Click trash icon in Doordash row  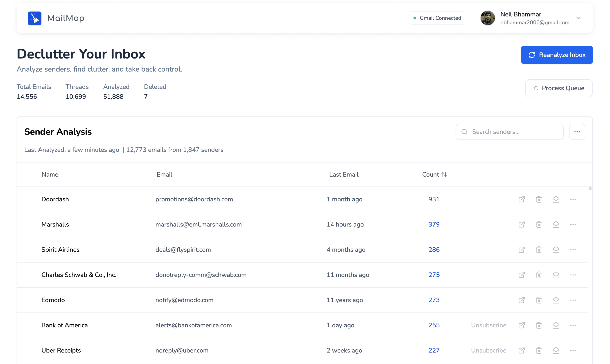(539, 199)
